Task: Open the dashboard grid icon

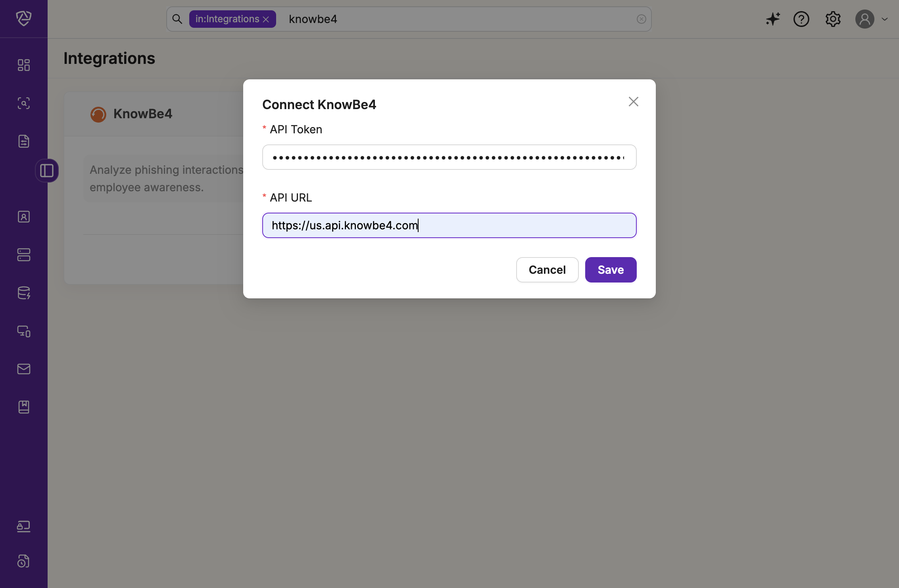Action: point(24,65)
